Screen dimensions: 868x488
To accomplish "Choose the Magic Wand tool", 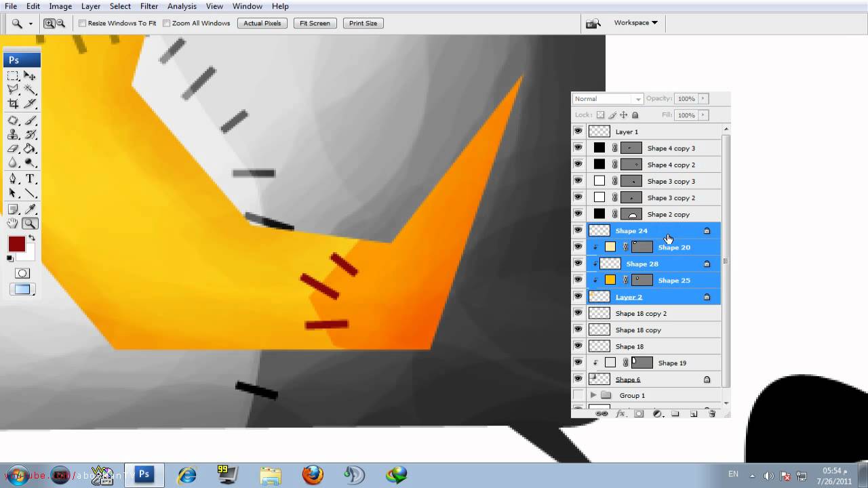I will coord(30,89).
